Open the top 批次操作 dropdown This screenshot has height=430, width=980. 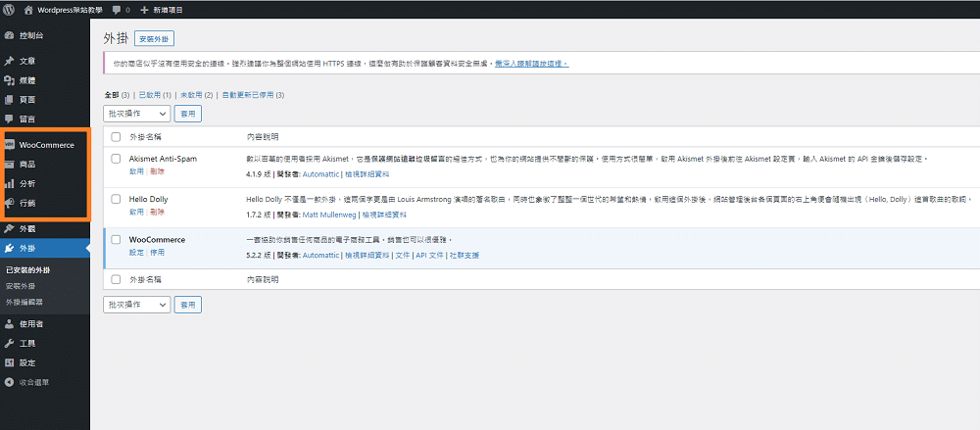tap(137, 114)
